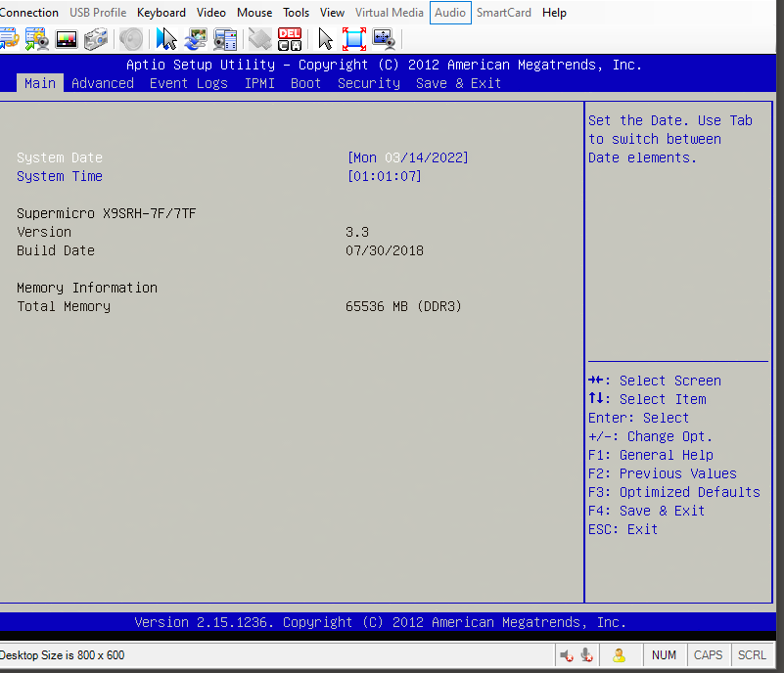Image resolution: width=784 pixels, height=673 pixels.
Task: Toggle the SCRL lock indicator
Action: tap(752, 655)
